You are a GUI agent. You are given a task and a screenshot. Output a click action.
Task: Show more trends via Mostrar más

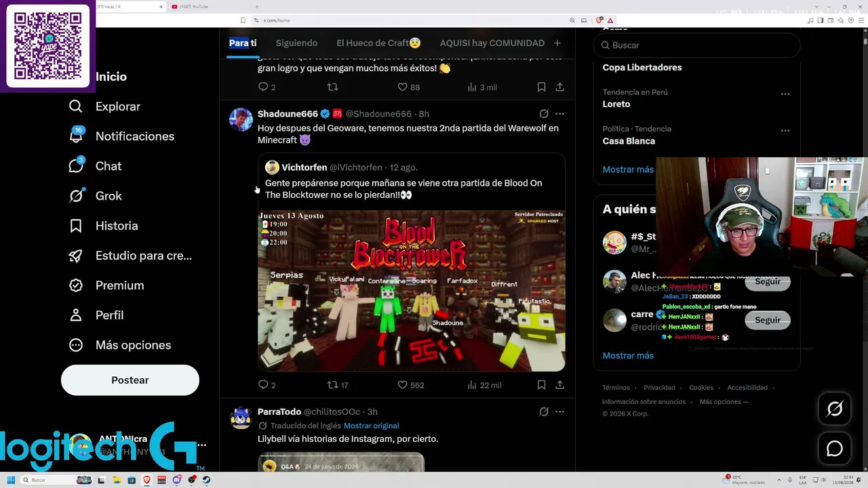tap(628, 169)
